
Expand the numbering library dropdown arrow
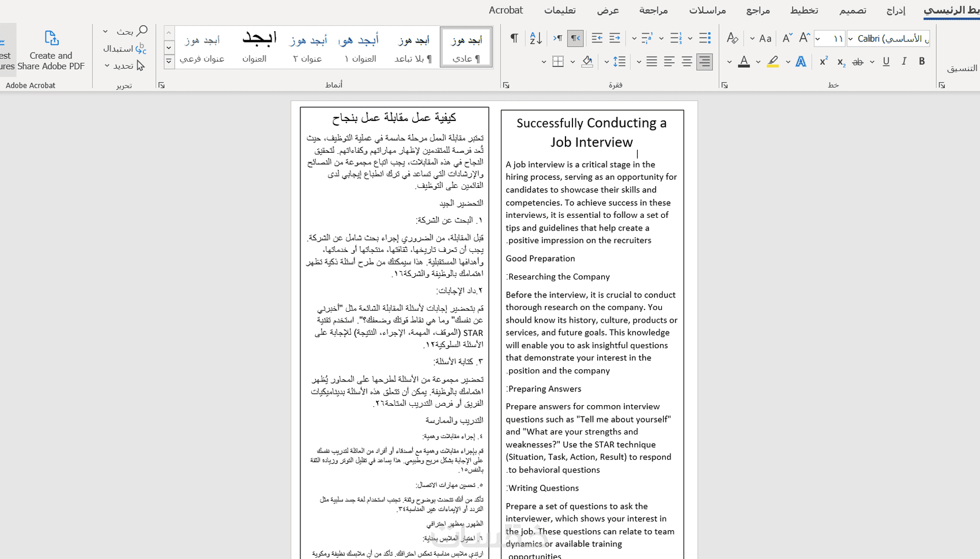coord(661,39)
